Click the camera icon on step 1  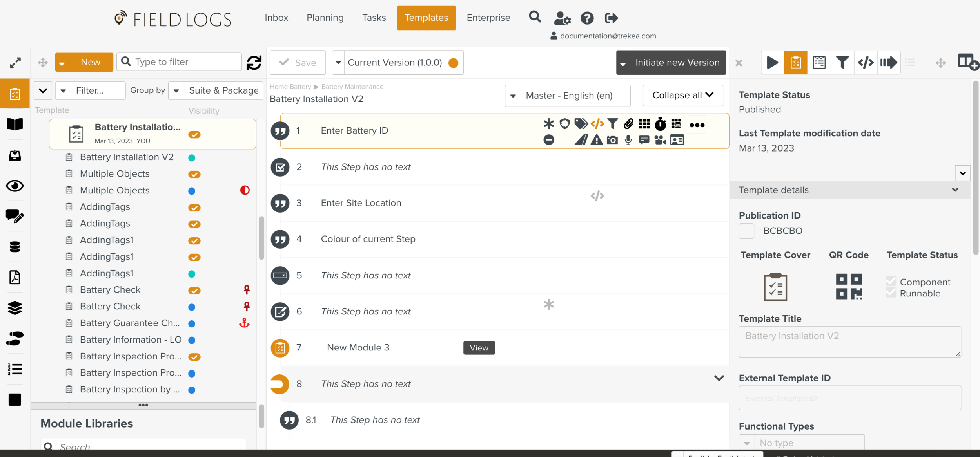point(612,140)
